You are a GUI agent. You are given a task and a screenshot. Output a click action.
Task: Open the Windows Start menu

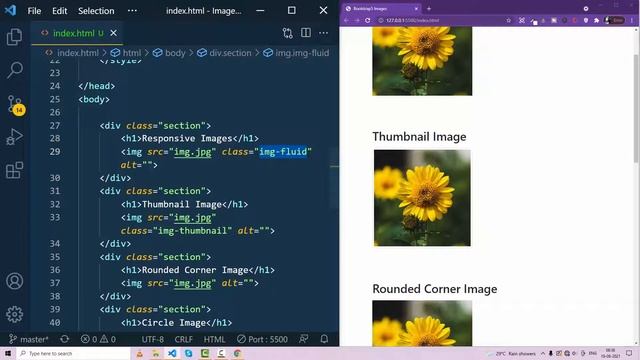[8, 353]
